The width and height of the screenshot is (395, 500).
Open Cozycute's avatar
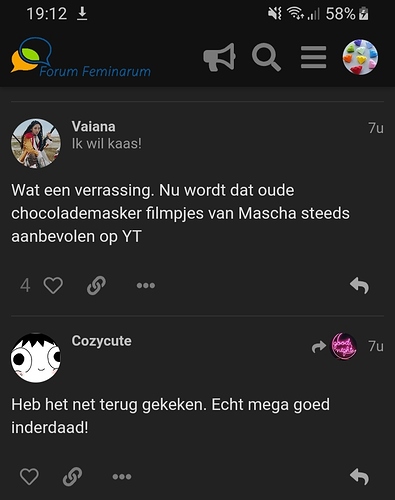click(x=36, y=358)
